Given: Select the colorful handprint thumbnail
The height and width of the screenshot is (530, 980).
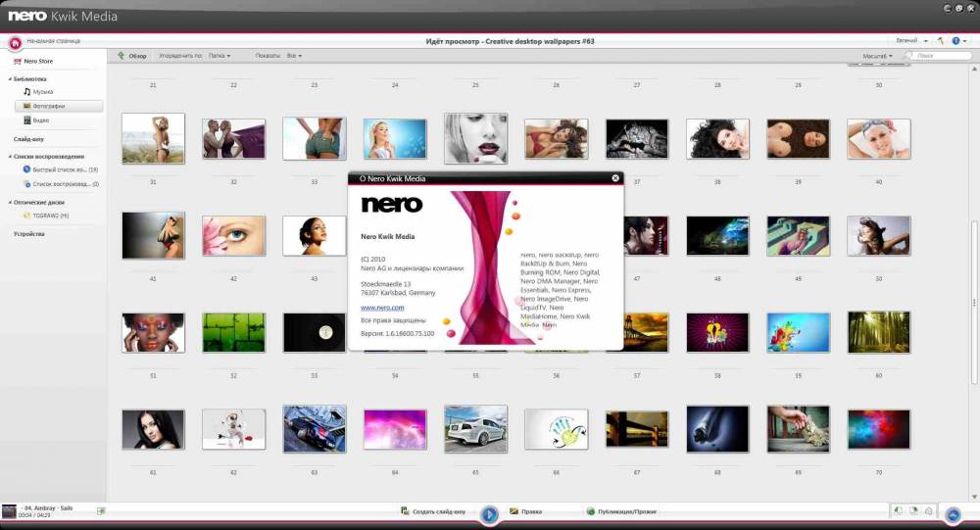Looking at the screenshot, I should 557,429.
